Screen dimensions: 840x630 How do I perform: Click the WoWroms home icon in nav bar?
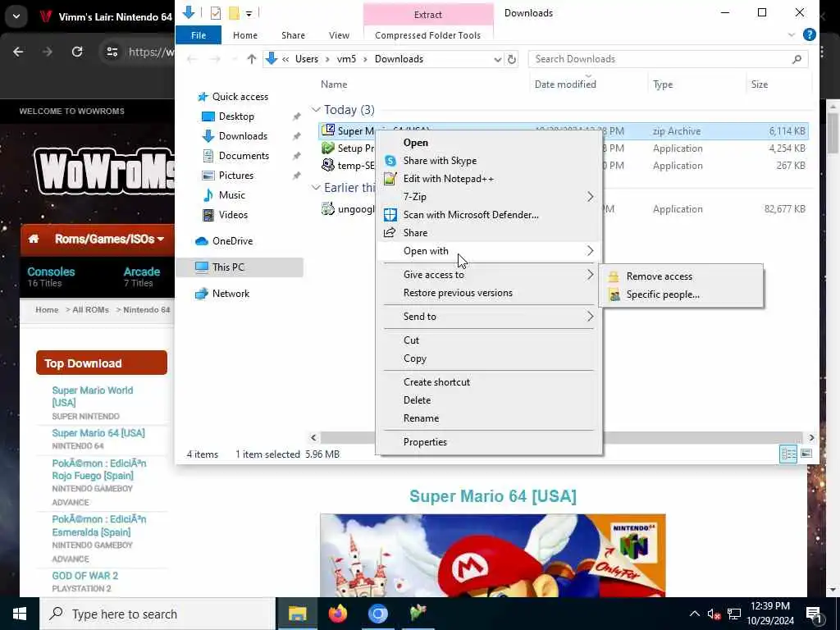(x=34, y=239)
